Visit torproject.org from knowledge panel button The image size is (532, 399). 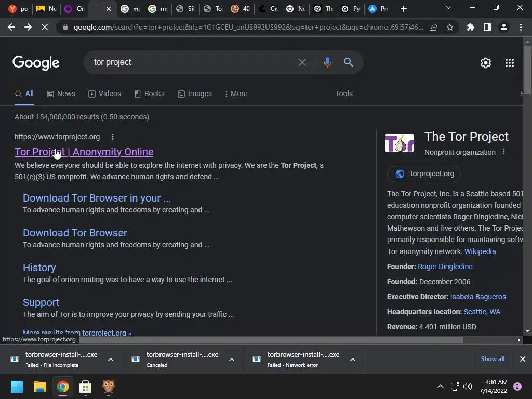424,174
